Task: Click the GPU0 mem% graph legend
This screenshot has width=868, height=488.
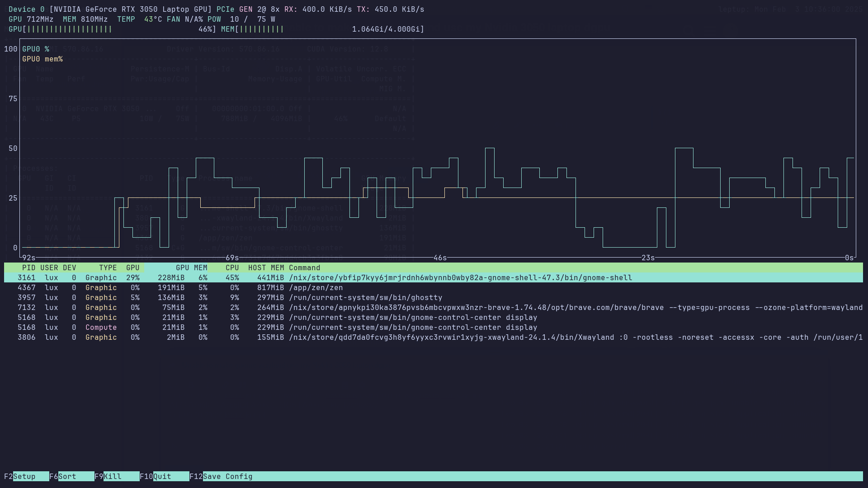Action: point(42,59)
